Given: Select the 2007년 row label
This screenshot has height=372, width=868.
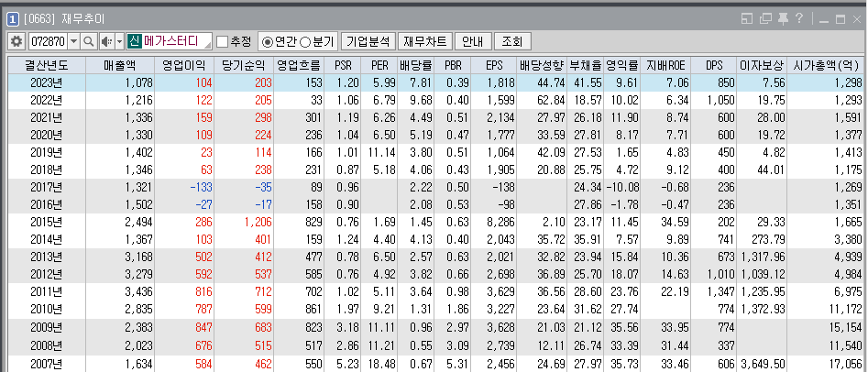Looking at the screenshot, I should 47,365.
